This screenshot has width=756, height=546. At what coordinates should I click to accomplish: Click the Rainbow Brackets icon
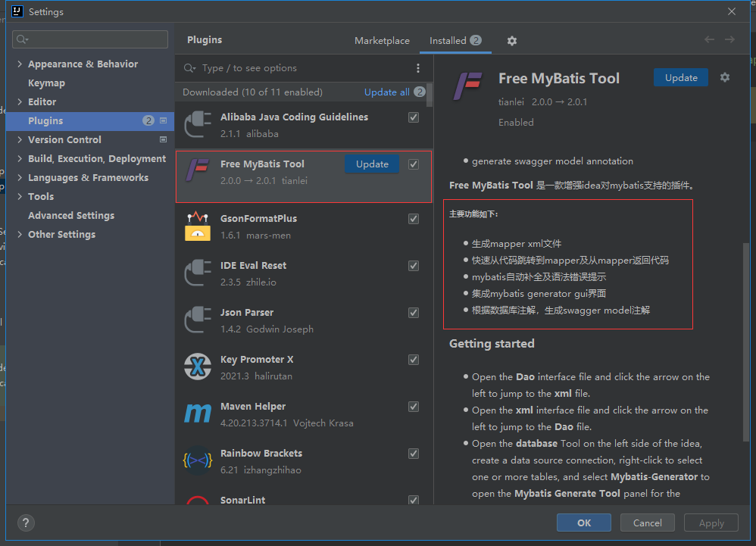click(198, 460)
